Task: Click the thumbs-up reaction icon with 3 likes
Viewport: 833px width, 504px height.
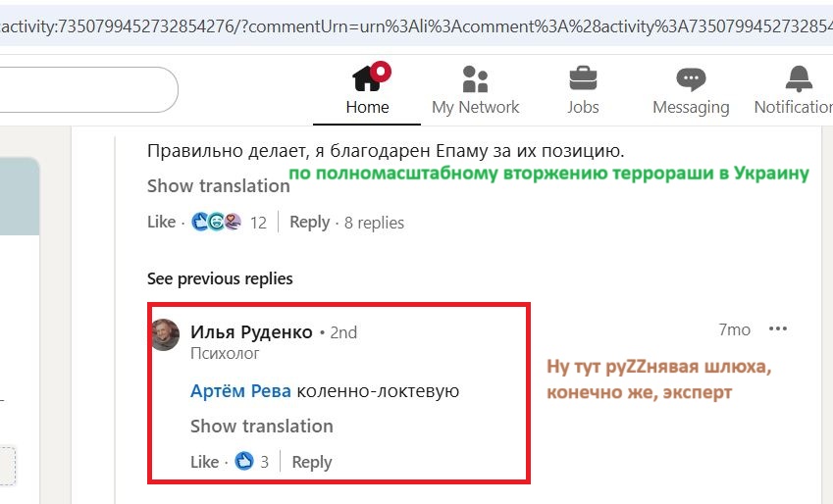Action: pos(244,462)
